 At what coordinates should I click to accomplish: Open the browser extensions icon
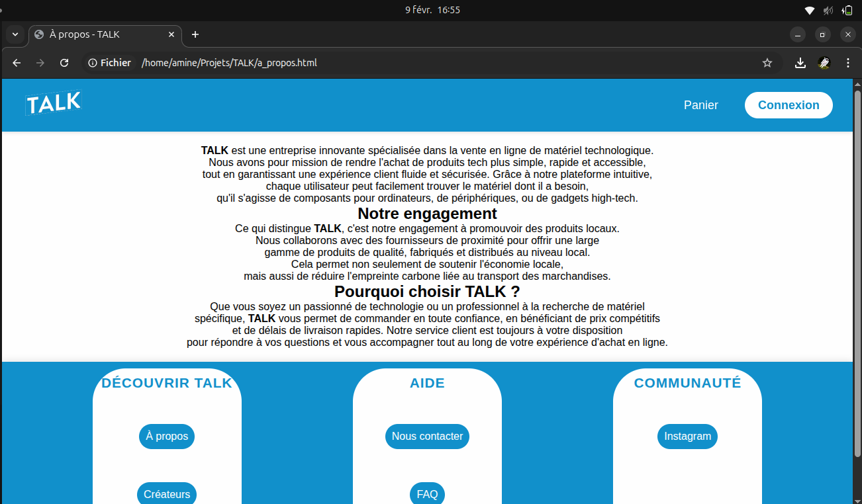point(824,63)
